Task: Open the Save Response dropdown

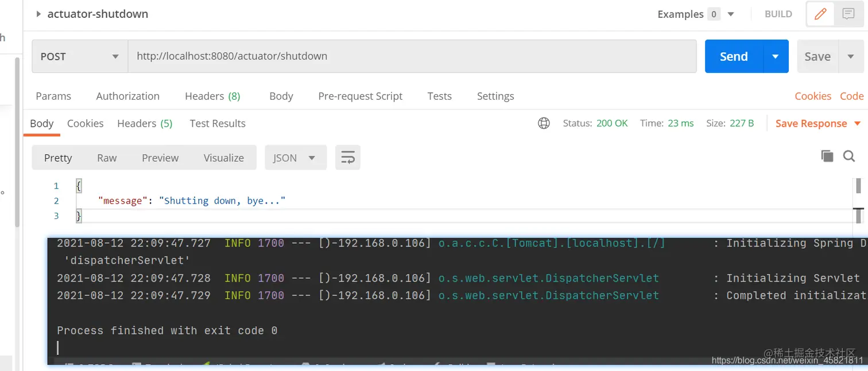Action: tap(818, 123)
